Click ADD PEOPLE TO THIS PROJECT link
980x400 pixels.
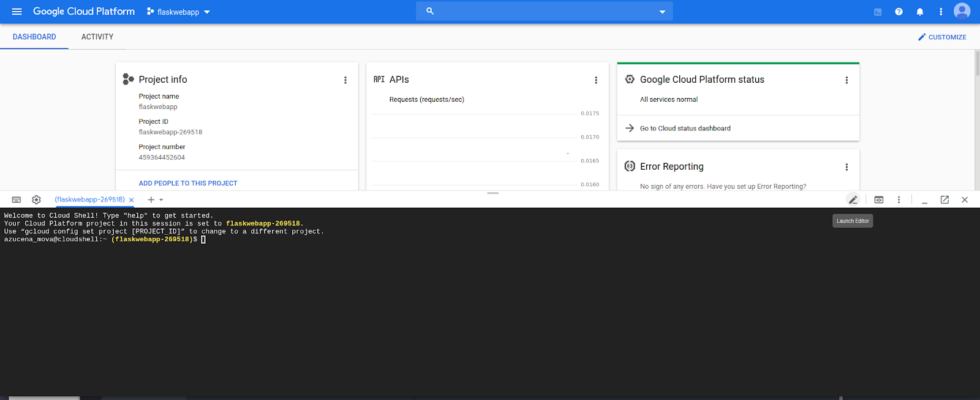[188, 183]
